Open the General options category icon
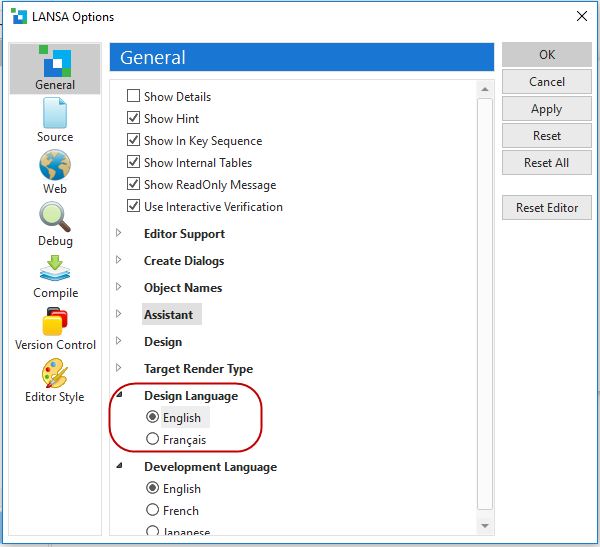This screenshot has width=600, height=547. [55, 62]
